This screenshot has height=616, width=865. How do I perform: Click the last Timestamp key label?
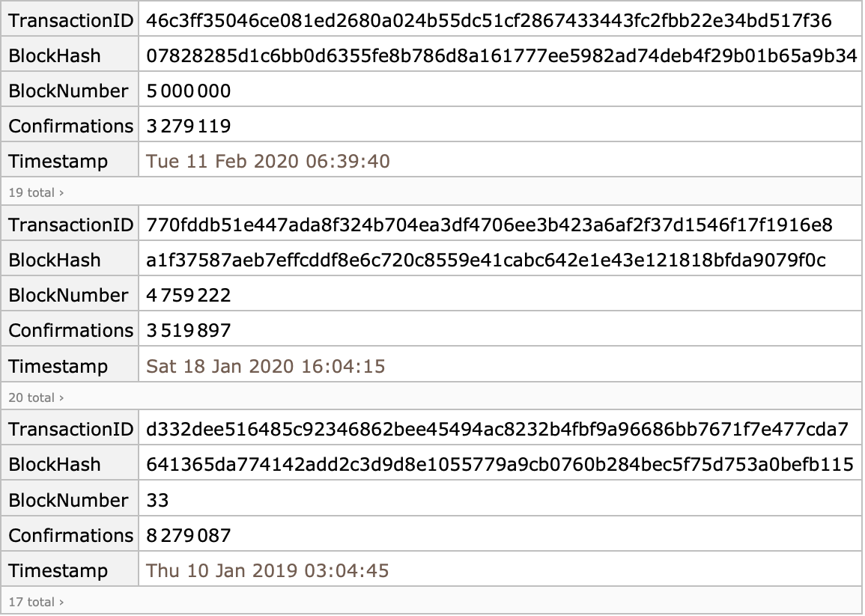(58, 570)
